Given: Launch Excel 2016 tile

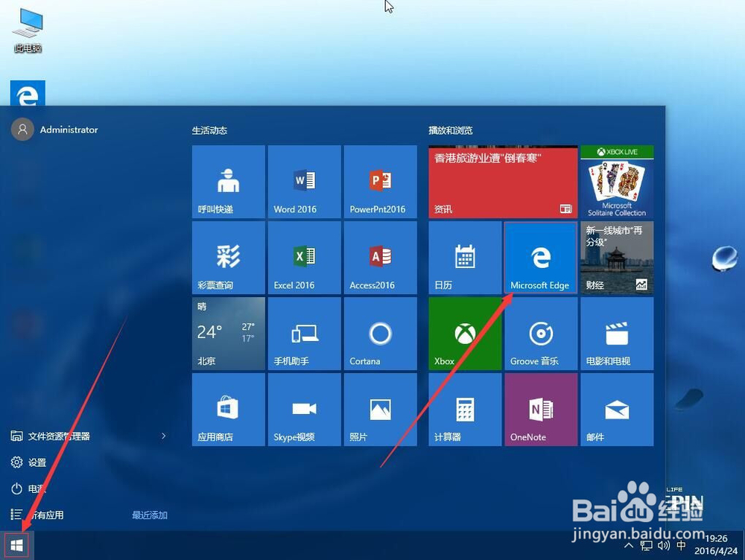Looking at the screenshot, I should pos(305,258).
